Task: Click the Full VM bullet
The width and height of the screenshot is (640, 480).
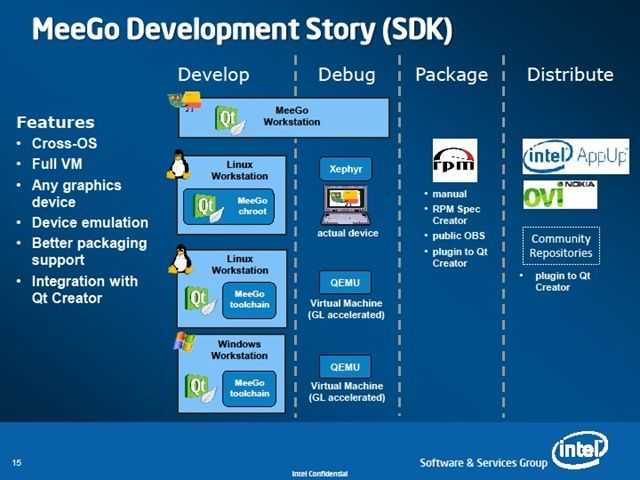Action: coord(57,164)
